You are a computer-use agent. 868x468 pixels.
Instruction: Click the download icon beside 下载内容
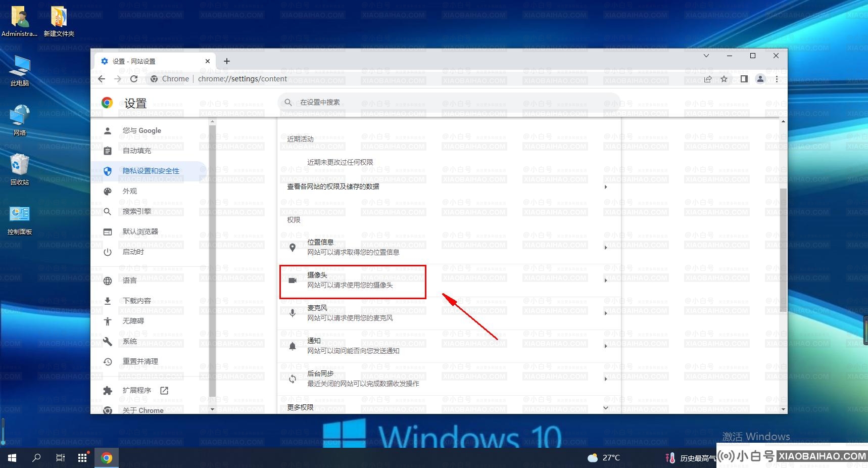tap(108, 301)
